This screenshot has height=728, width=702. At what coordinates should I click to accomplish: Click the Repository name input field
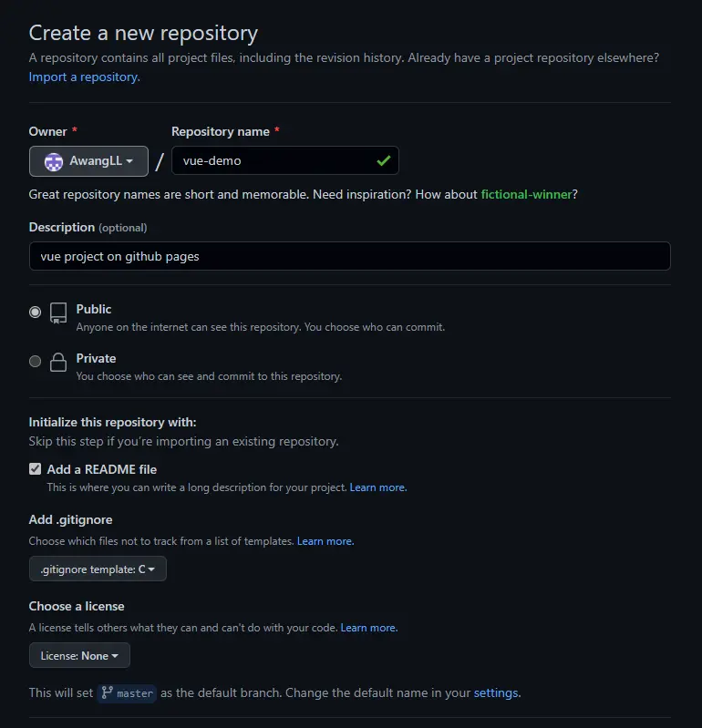click(272, 161)
